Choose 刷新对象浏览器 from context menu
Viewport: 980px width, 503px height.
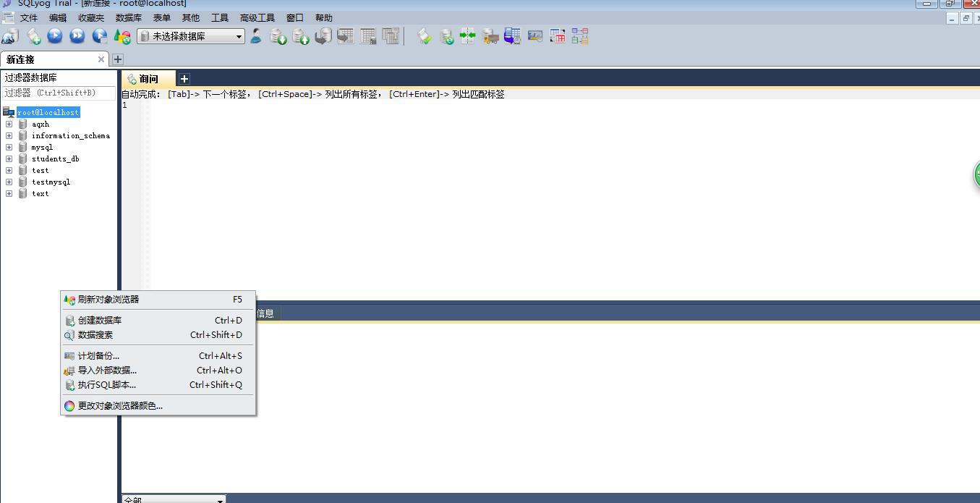(x=158, y=299)
